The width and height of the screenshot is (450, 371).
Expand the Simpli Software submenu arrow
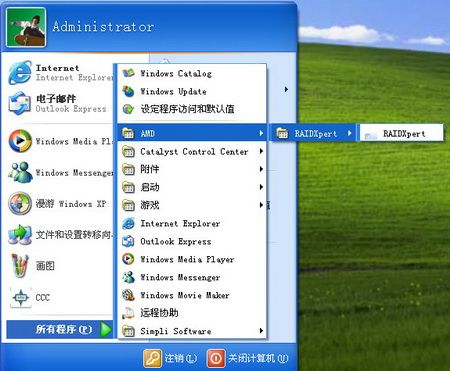[261, 331]
